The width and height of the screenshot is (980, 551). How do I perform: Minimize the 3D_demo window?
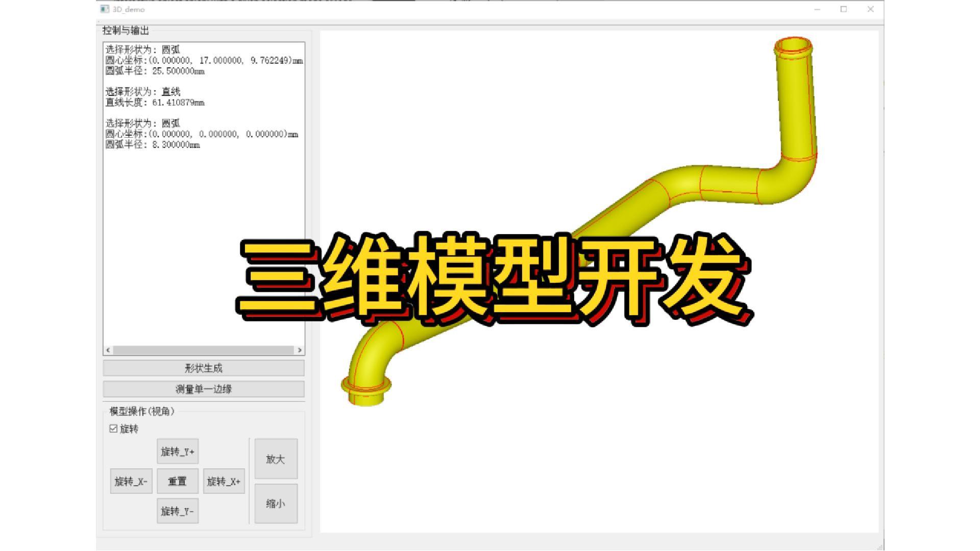[x=817, y=9]
